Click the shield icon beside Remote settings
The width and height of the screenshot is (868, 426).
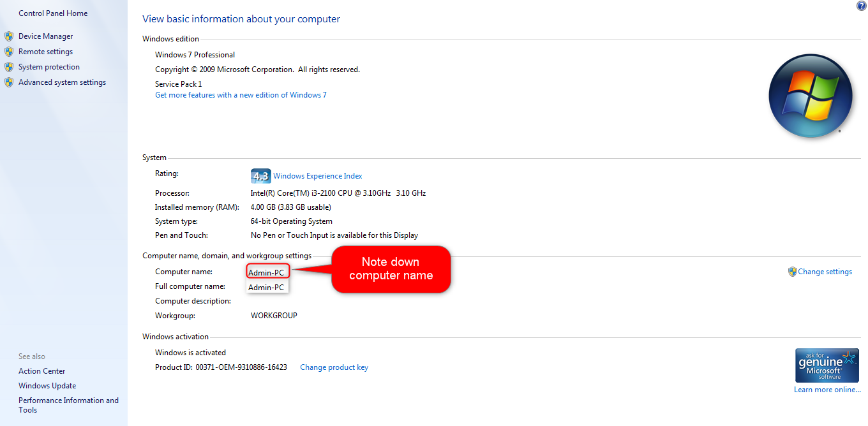click(9, 52)
